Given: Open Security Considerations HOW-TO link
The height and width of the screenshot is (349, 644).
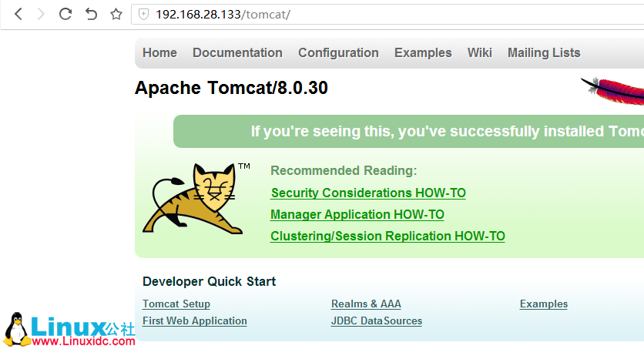Looking at the screenshot, I should [368, 193].
